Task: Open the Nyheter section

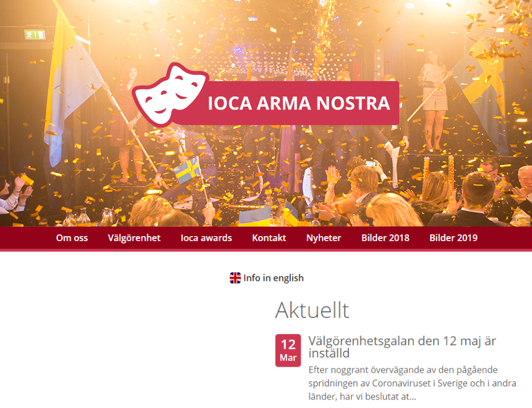Action: click(324, 238)
